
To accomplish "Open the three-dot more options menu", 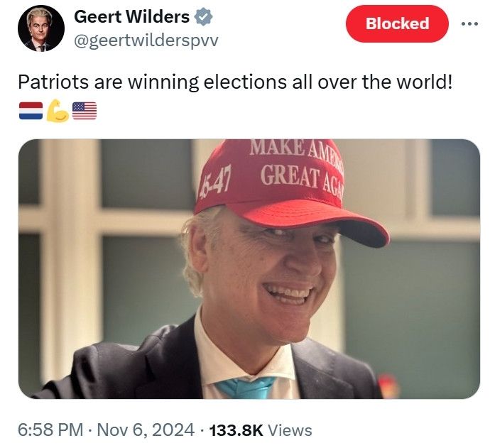I will point(469,23).
